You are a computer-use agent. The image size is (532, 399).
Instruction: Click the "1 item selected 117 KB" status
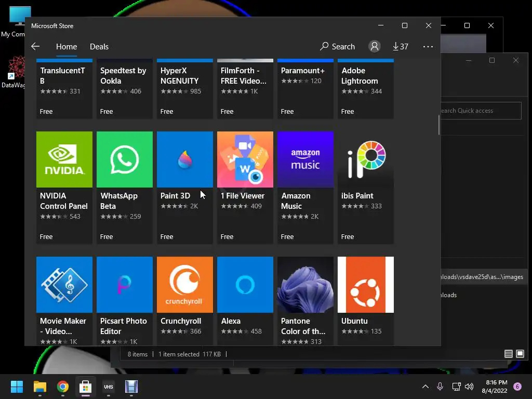click(x=190, y=354)
